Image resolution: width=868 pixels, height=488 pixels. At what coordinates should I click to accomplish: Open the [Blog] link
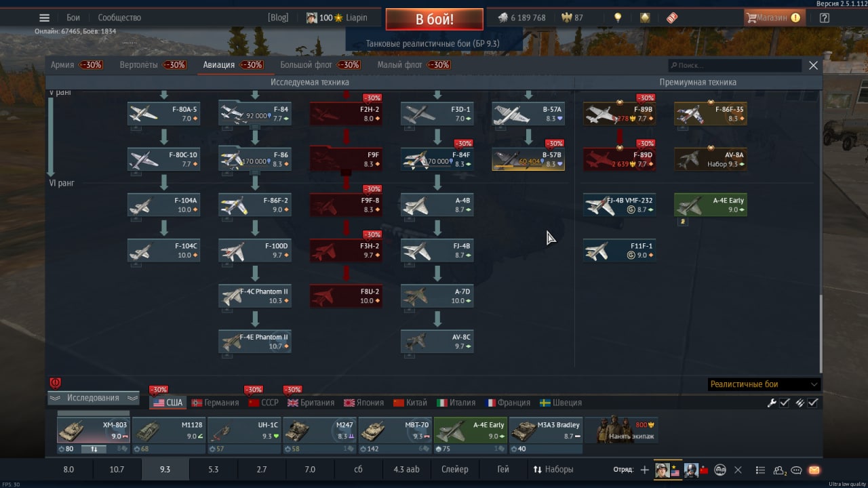278,18
